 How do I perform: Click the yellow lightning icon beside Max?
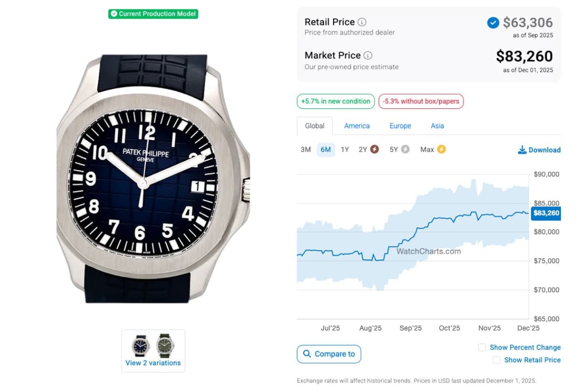pos(441,149)
